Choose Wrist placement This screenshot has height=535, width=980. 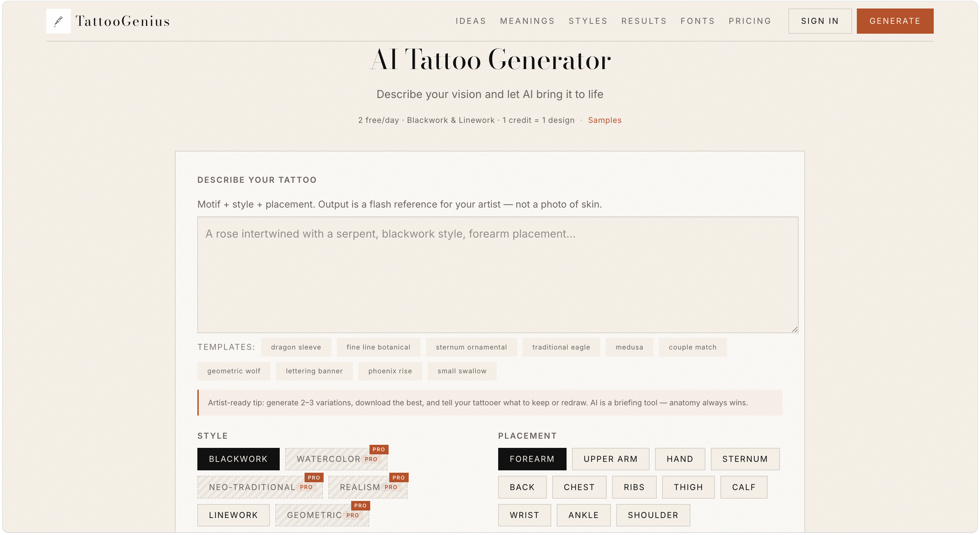point(524,515)
